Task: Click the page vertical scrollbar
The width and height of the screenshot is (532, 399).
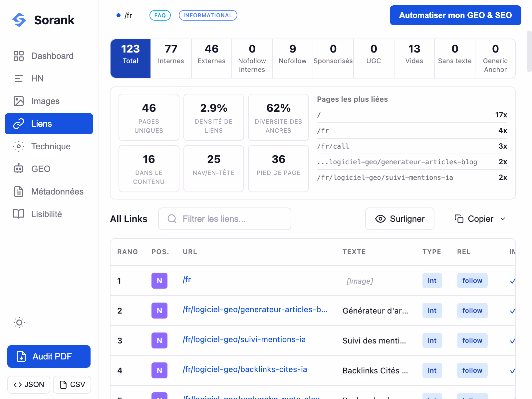Action: pyautogui.click(x=529, y=51)
